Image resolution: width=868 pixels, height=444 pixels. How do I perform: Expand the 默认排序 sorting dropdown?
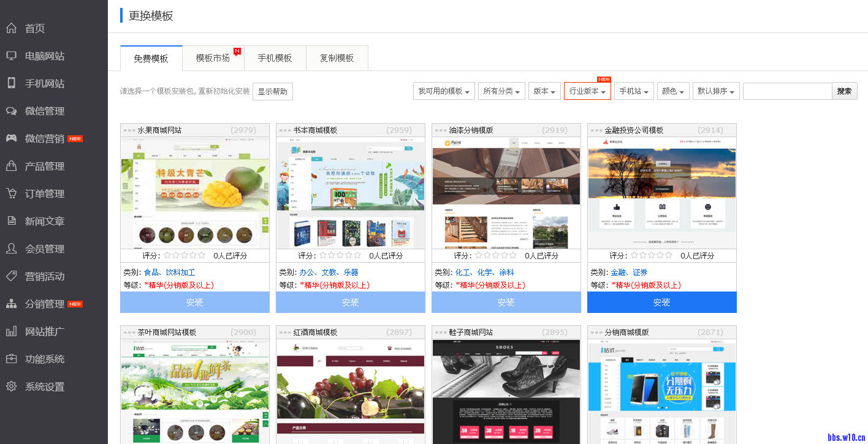point(715,91)
